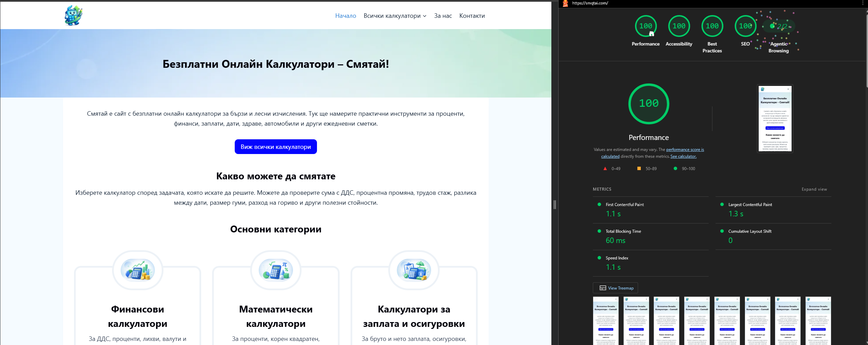The height and width of the screenshot is (345, 868).
Task: Click the https://smqtai.com/ URL text
Action: click(590, 3)
